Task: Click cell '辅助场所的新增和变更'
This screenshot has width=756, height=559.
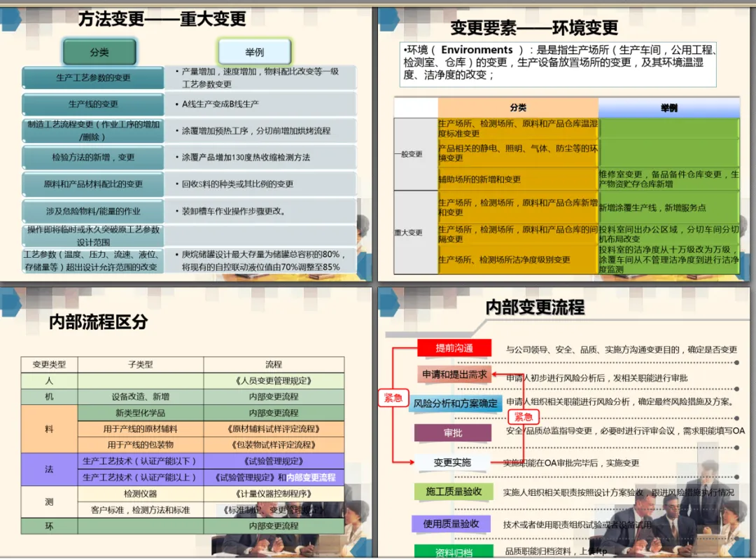Action: click(518, 179)
